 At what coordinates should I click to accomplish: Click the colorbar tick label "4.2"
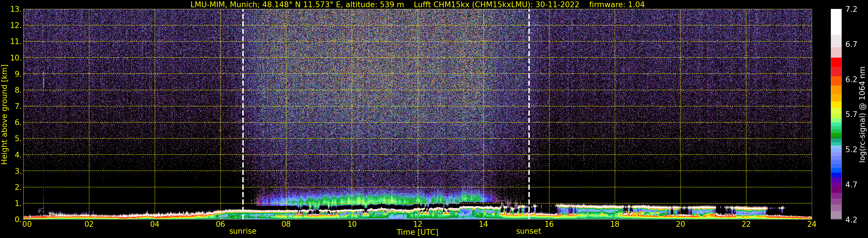(851, 220)
